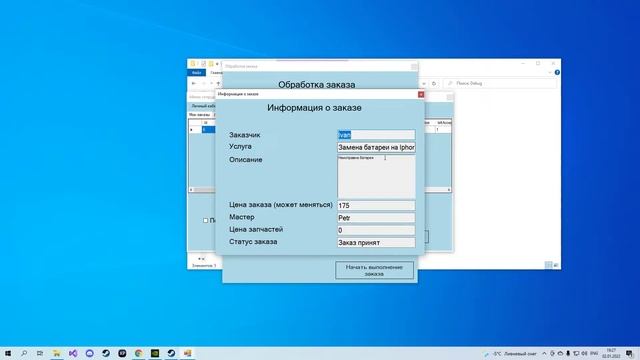
Task: Open Visual Studio from the taskbar
Action: (x=73, y=353)
